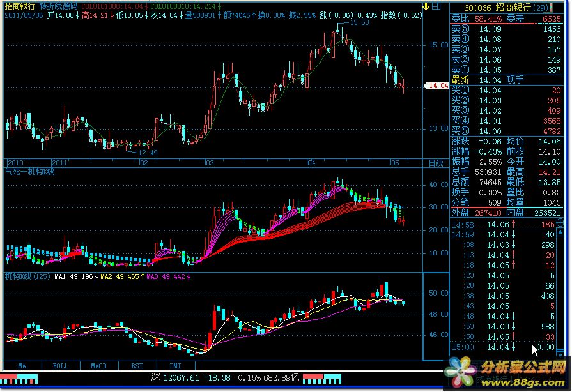Select the 买⑤ 14.00 order row
The height and width of the screenshot is (392, 572).
point(507,131)
